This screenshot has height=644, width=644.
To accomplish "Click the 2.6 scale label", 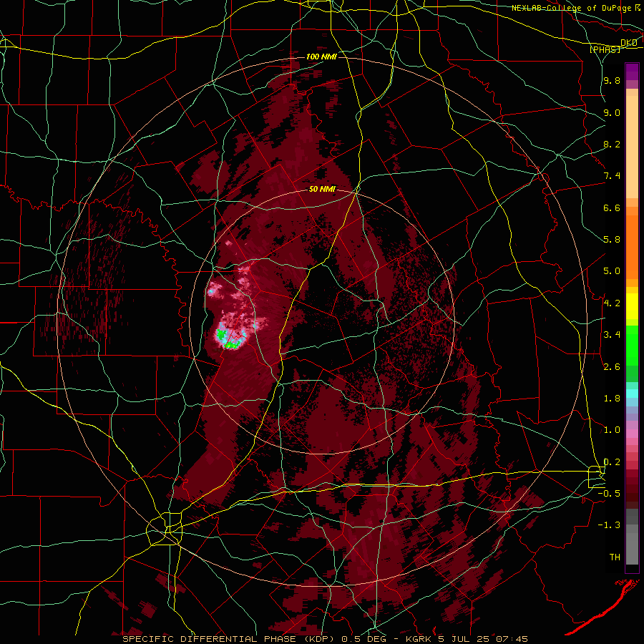I will tap(612, 366).
